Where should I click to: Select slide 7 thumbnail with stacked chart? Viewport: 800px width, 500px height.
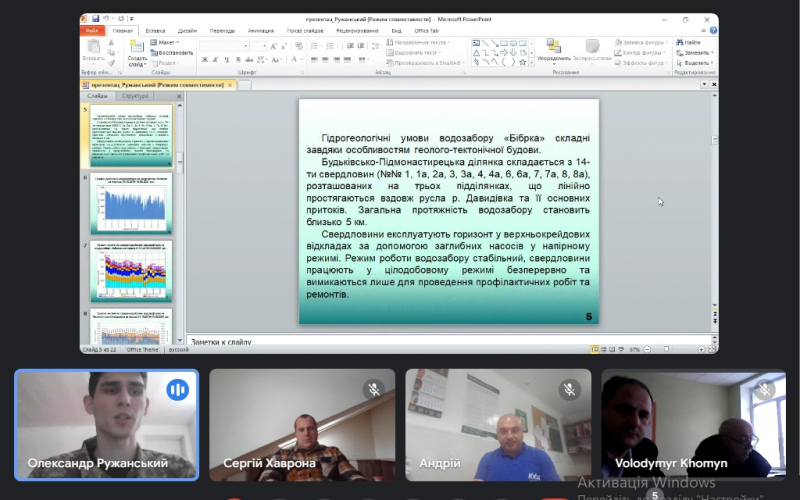tap(131, 271)
